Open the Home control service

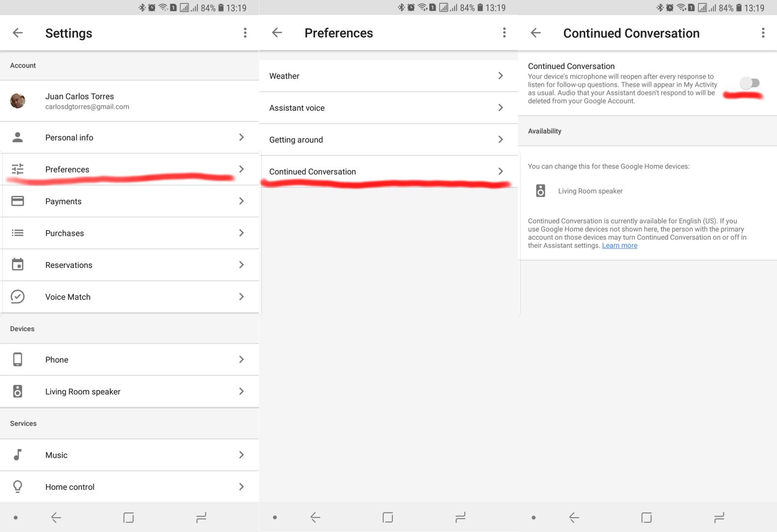(130, 486)
